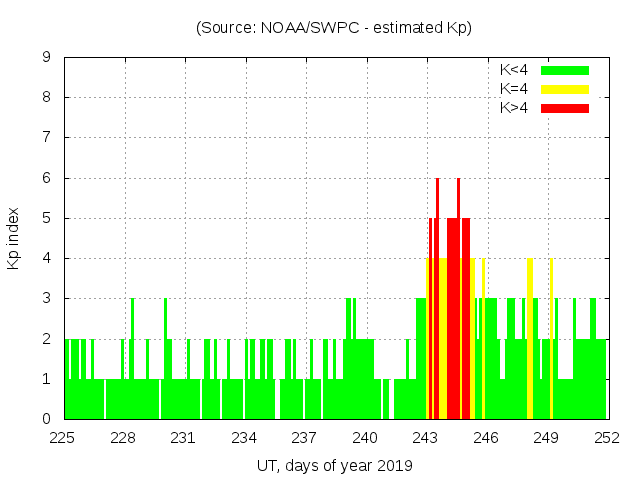Click day 228 tick label on x-axis
Viewport: 640px width, 480px height.
124,437
